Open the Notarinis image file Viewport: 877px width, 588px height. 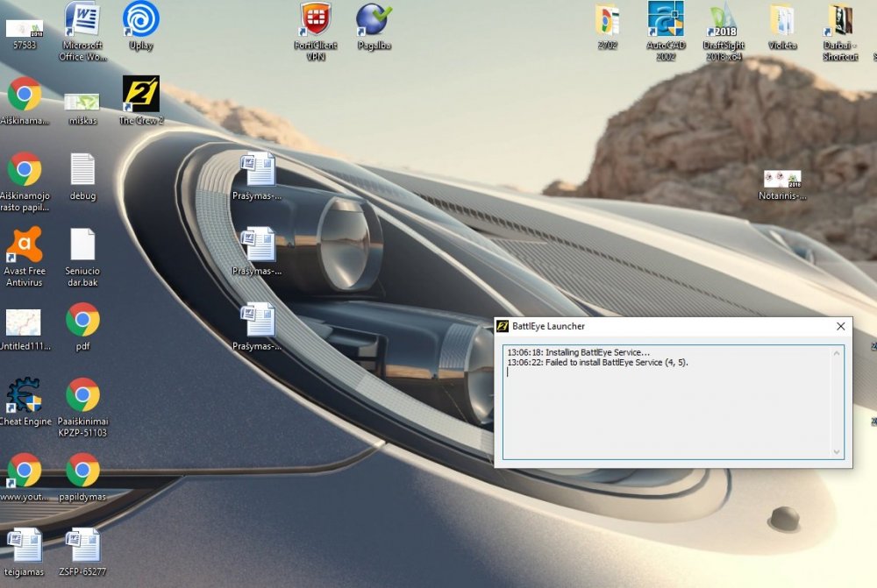click(x=781, y=180)
